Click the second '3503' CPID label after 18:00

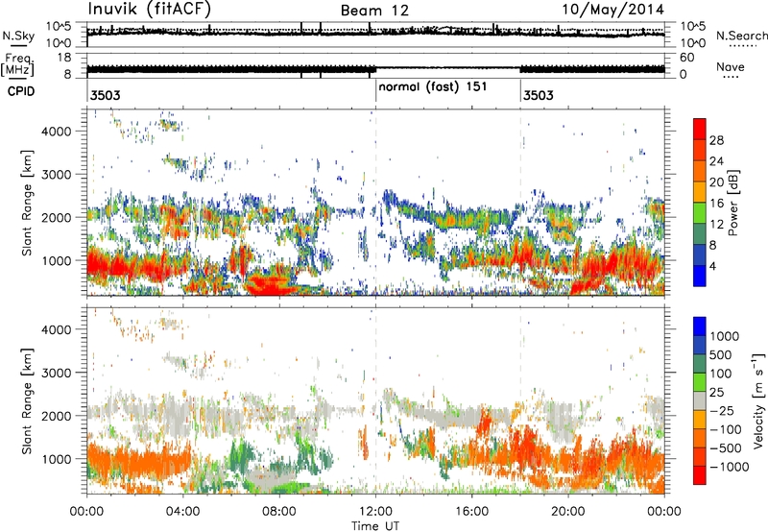539,95
